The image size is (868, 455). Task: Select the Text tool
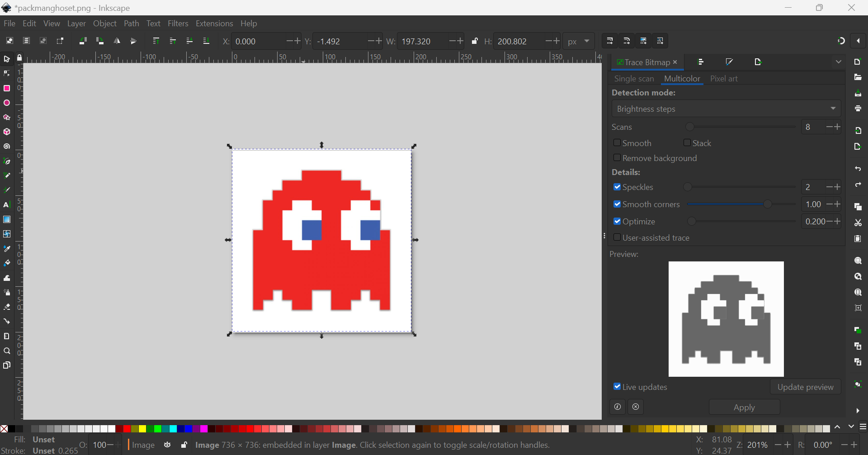click(x=7, y=205)
